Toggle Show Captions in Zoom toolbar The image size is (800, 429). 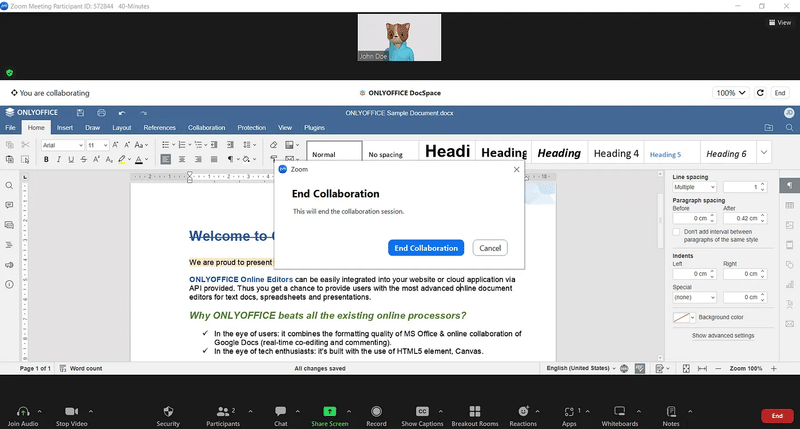[x=422, y=416]
